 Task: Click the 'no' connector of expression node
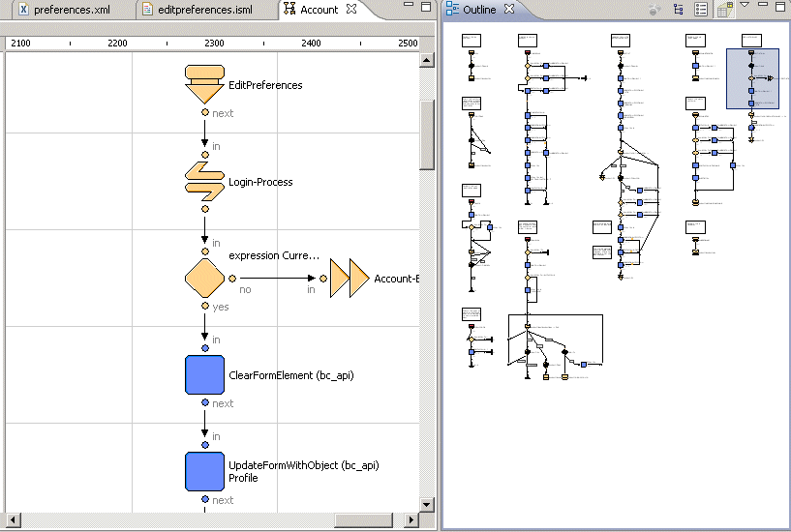(x=232, y=279)
